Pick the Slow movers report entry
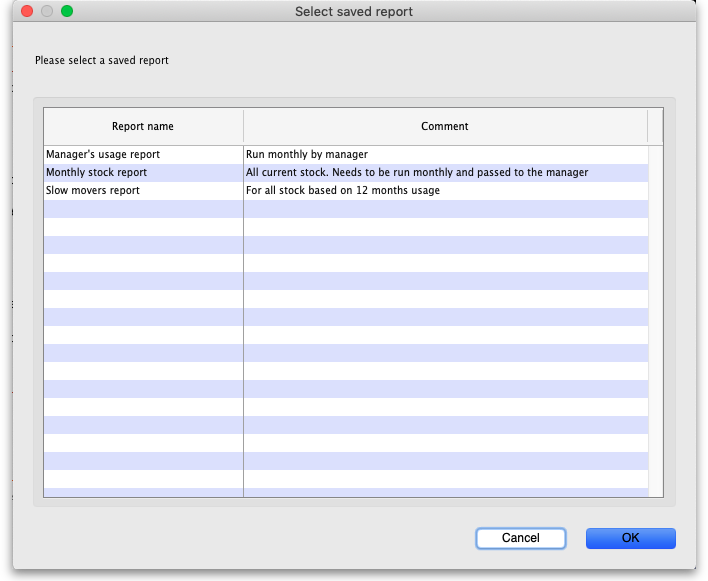This screenshot has height=581, width=708. [93, 191]
